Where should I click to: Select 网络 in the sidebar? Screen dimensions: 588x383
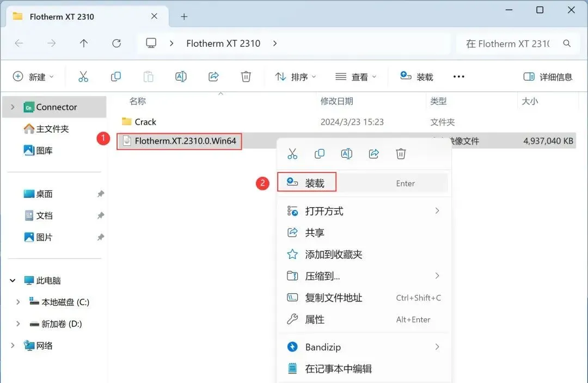[x=38, y=345]
